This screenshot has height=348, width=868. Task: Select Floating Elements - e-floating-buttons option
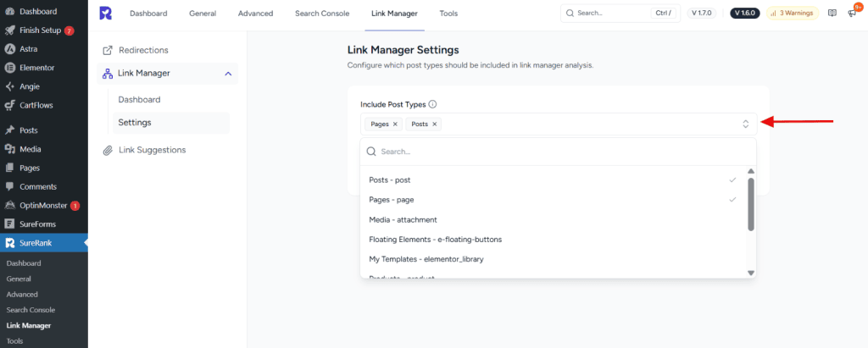554,240
